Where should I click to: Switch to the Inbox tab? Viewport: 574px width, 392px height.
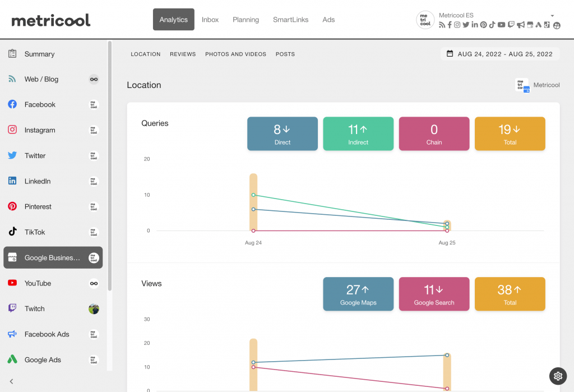[210, 20]
